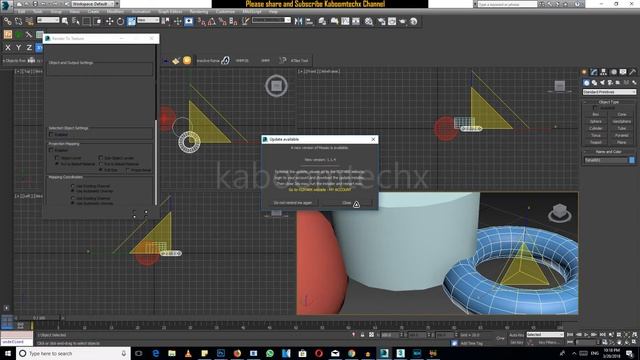Image resolution: width=640 pixels, height=360 pixels.
Task: Click the Pyramid primitive button
Action: point(622,135)
